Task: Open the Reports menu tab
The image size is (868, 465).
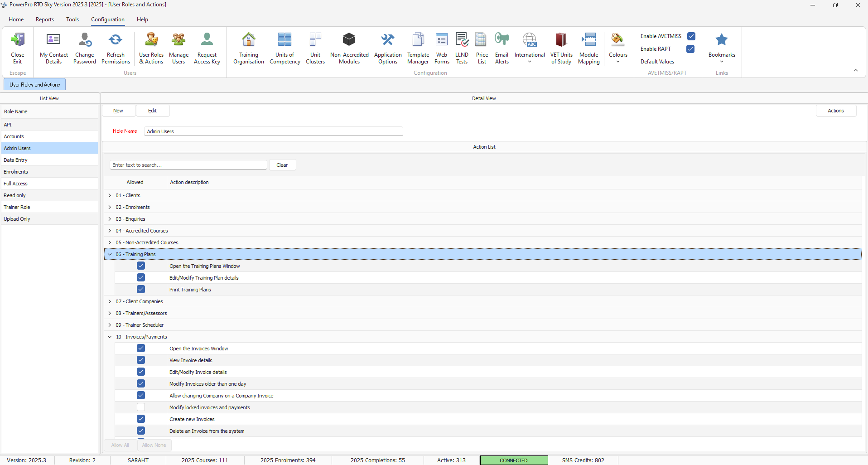Action: pos(45,19)
